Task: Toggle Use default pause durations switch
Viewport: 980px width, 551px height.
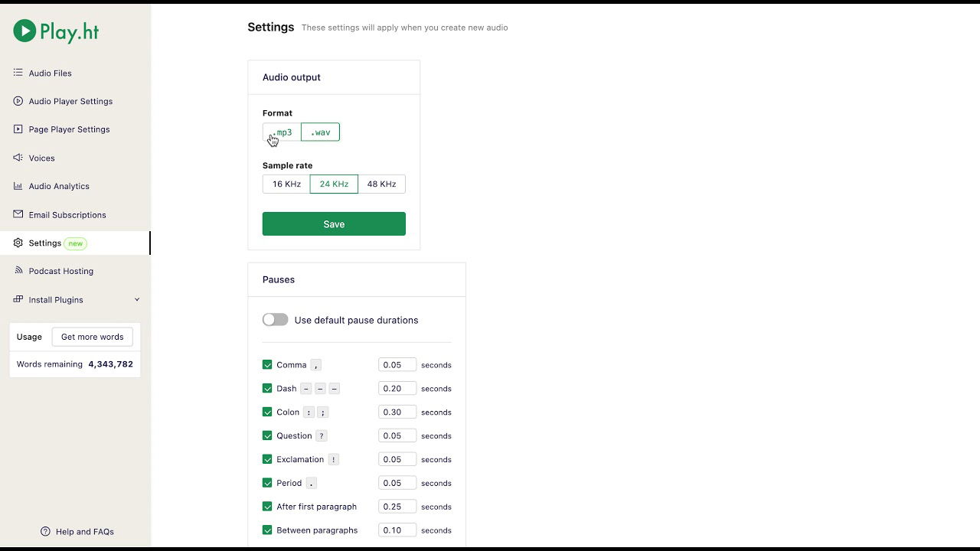Action: coord(275,320)
